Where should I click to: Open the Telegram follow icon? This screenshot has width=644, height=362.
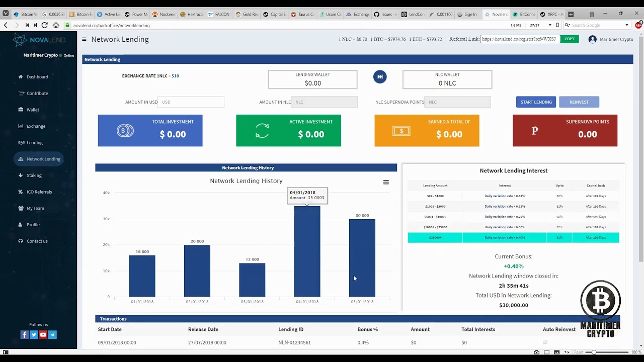[x=52, y=334]
